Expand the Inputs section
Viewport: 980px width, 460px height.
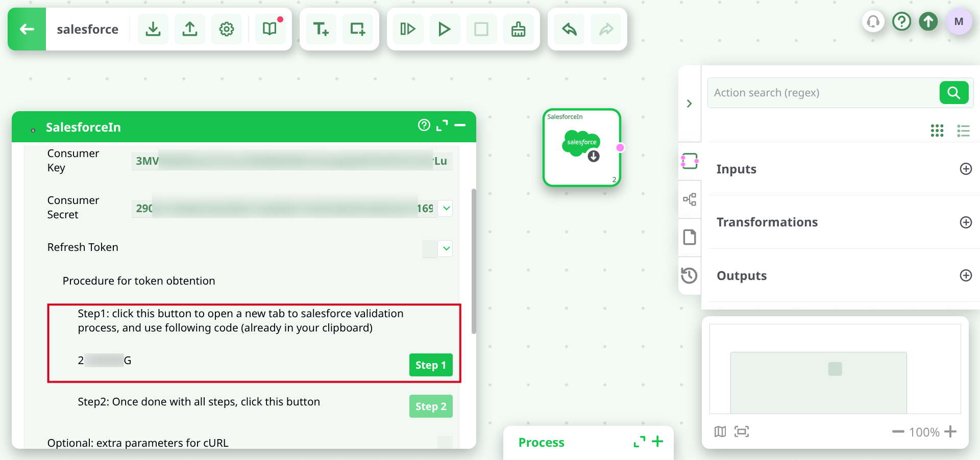tap(966, 169)
